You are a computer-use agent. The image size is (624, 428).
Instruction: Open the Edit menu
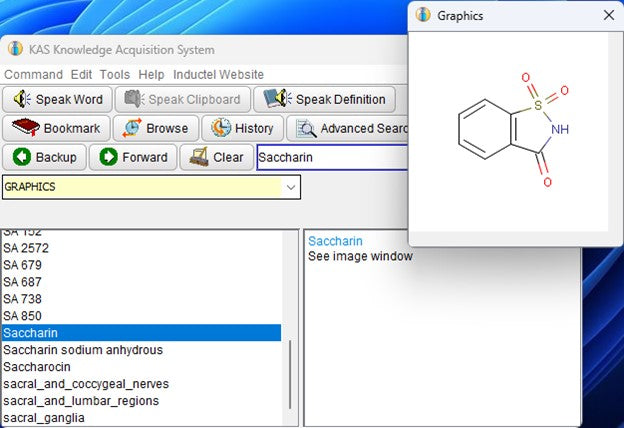81,74
